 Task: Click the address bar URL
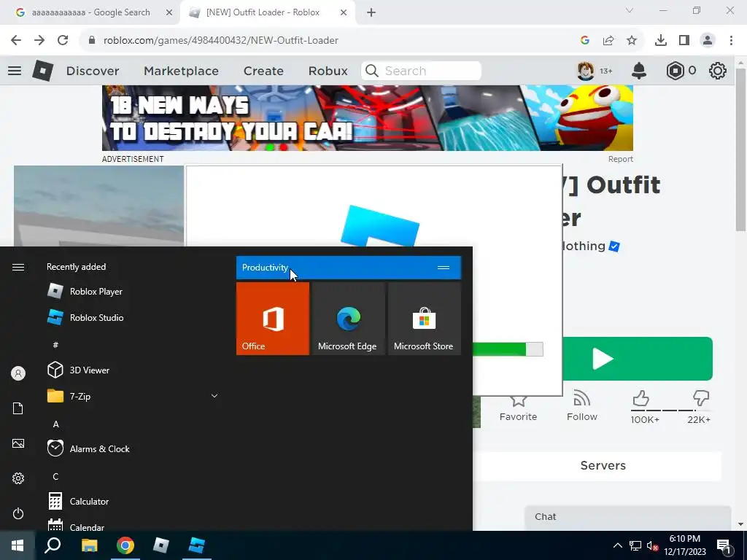[221, 41]
